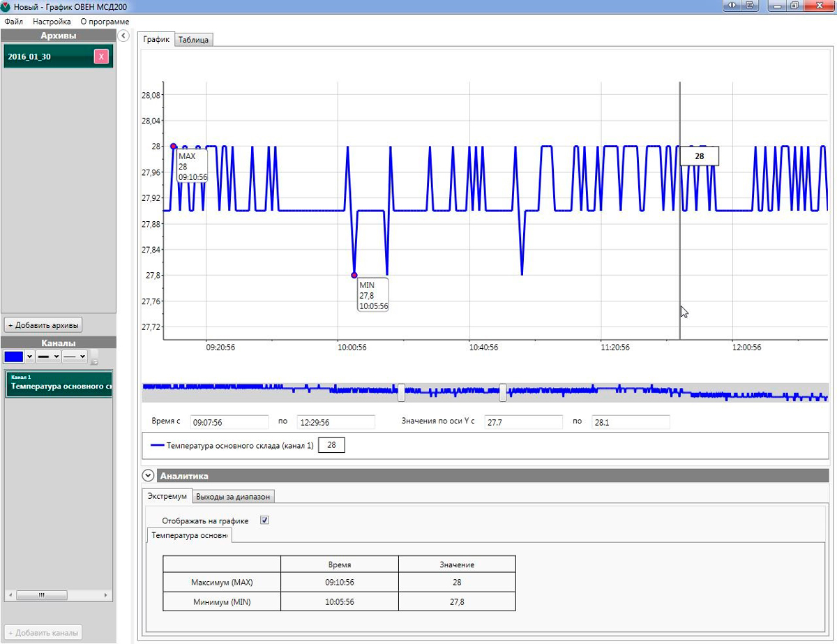This screenshot has width=837, height=644.
Task: Open the Настройка menu
Action: click(x=52, y=22)
